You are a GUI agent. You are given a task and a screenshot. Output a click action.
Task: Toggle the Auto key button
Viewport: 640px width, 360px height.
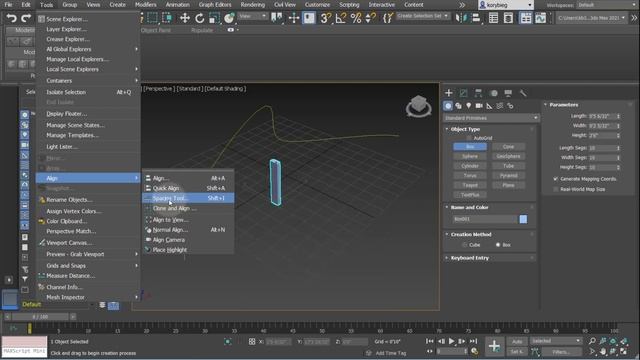click(517, 341)
